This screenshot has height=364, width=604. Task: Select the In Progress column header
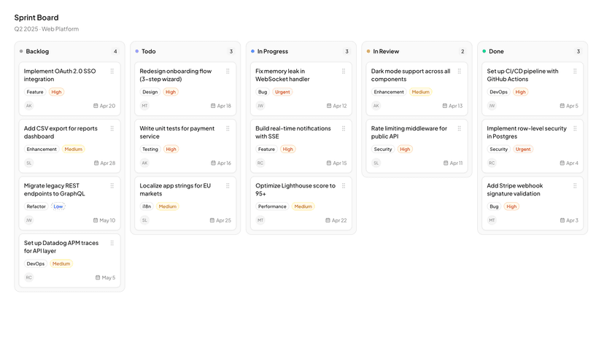[301, 51]
